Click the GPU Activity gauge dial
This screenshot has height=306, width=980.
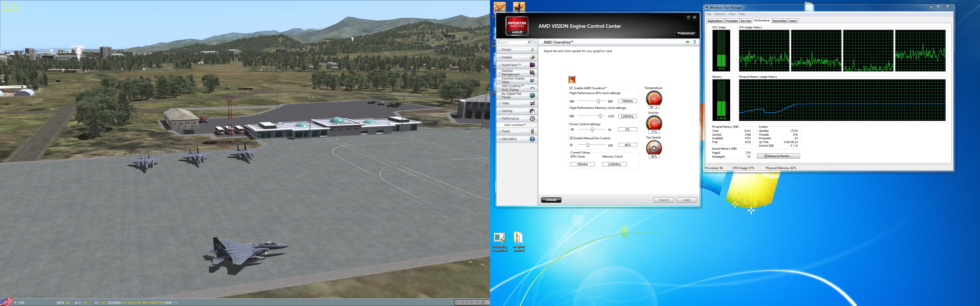pyautogui.click(x=654, y=123)
